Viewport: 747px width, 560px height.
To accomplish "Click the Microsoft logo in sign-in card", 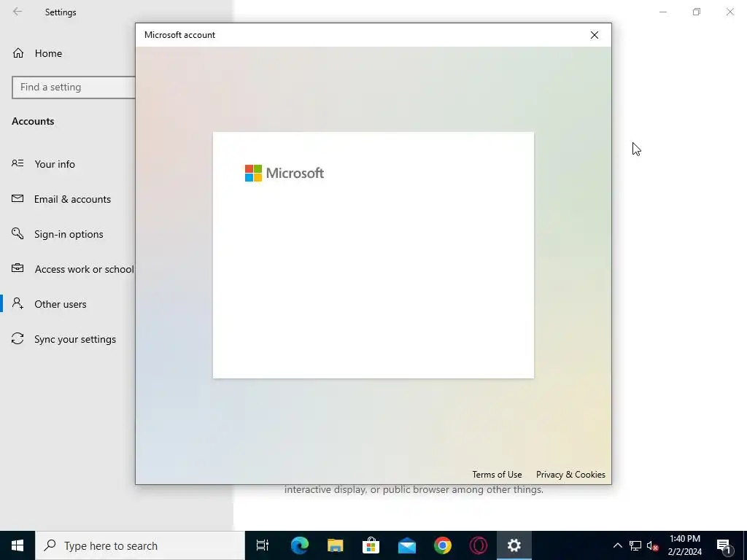I will (285, 174).
